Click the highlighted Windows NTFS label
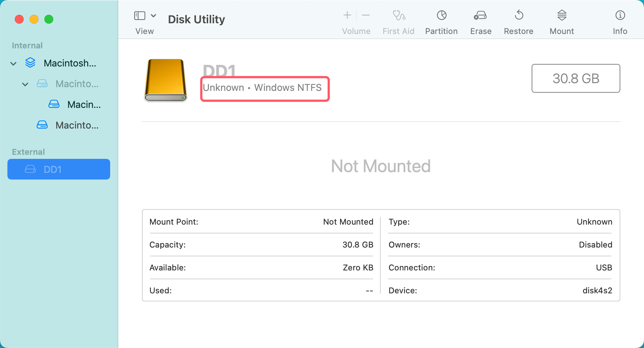This screenshot has height=348, width=644. point(264,88)
